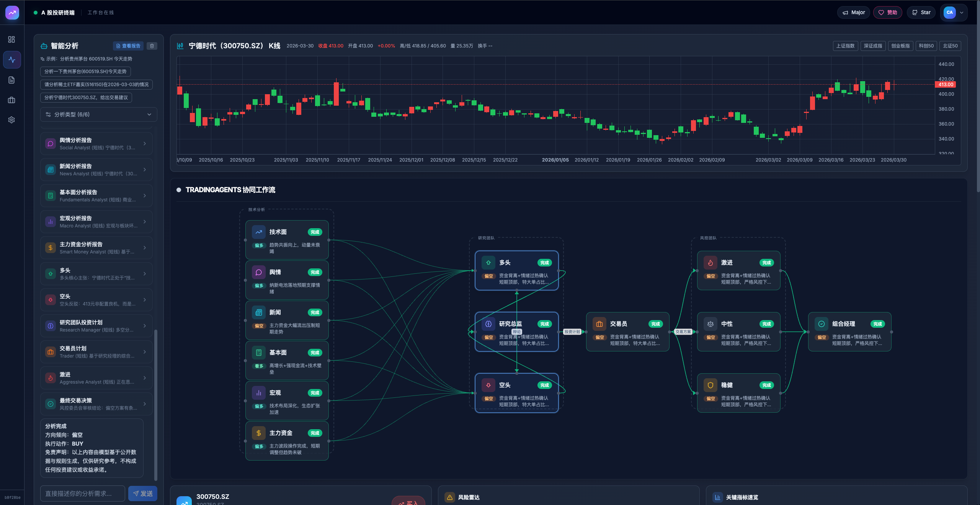
Task: Open the 空头 list item
Action: [96, 300]
